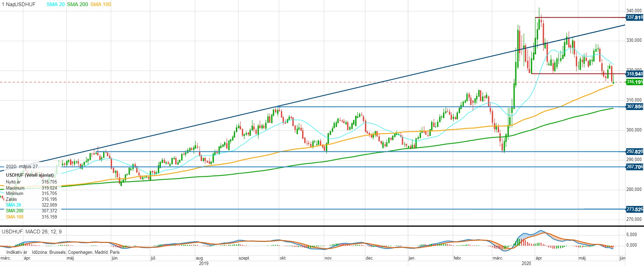Select the 292,820 support level label
The width and height of the screenshot is (644, 266).
coord(634,152)
